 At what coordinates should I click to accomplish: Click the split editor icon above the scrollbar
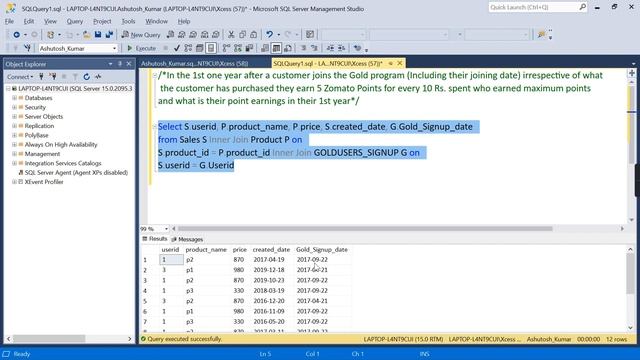tap(631, 73)
